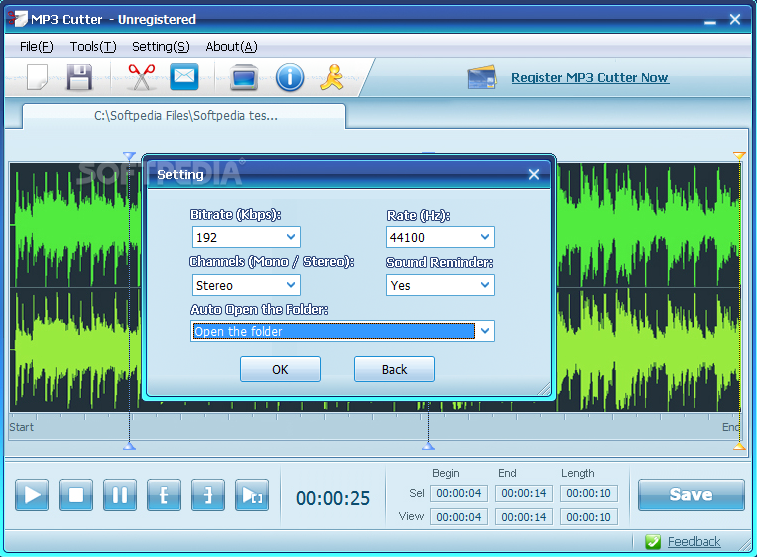Click the Sel Length time field
Viewport: 757px width, 557px height.
tap(589, 493)
